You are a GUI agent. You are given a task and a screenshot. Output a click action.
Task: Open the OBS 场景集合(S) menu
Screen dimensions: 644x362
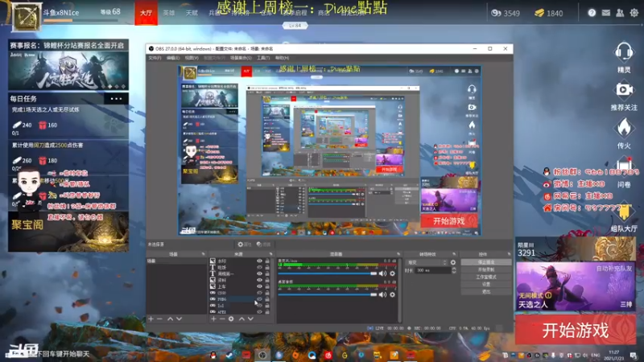coord(241,58)
